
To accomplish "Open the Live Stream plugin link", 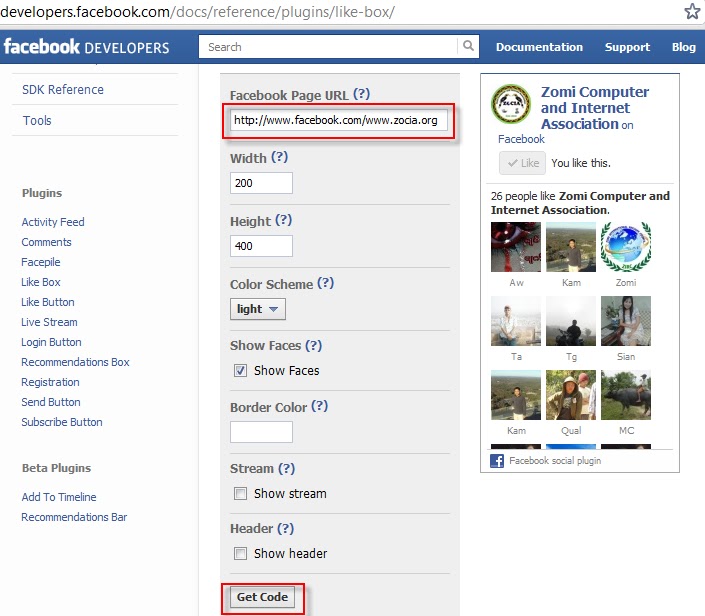I will coord(49,322).
